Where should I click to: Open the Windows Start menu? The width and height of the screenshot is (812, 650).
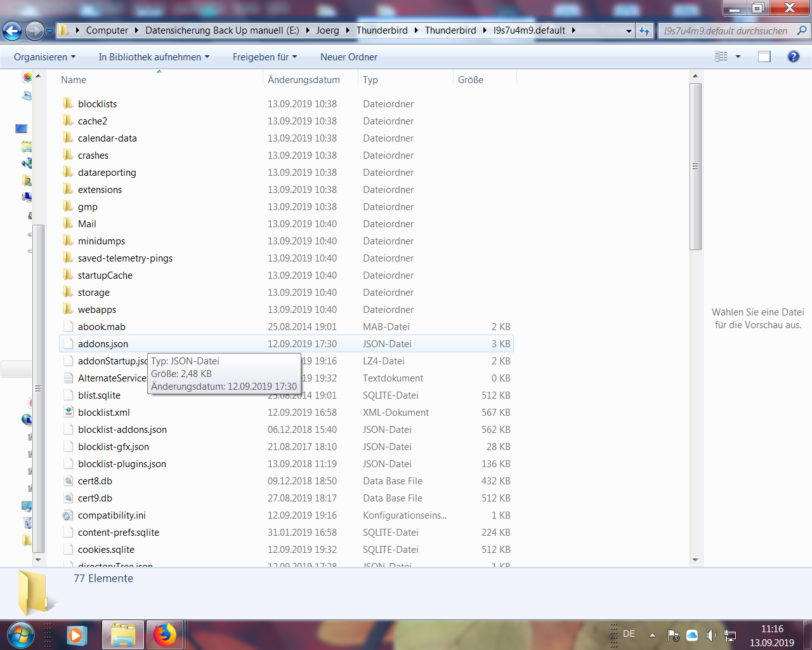point(20,635)
